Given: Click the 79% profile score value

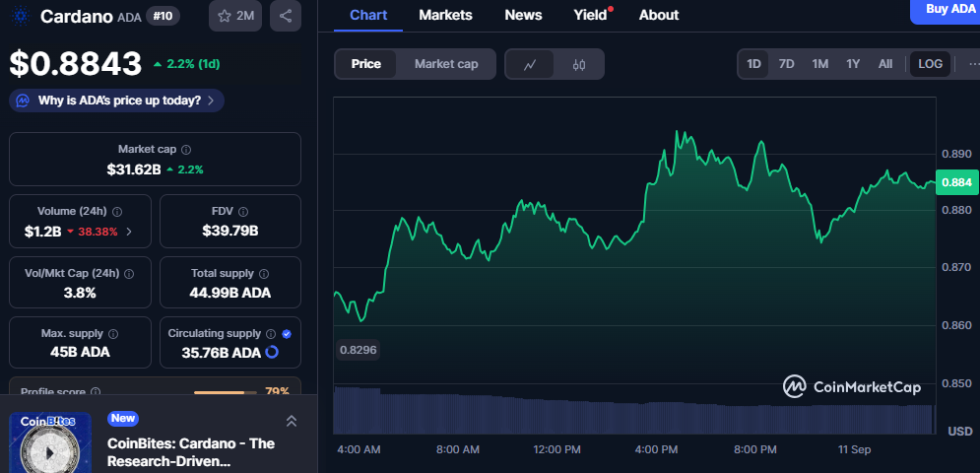Looking at the screenshot, I should [277, 391].
